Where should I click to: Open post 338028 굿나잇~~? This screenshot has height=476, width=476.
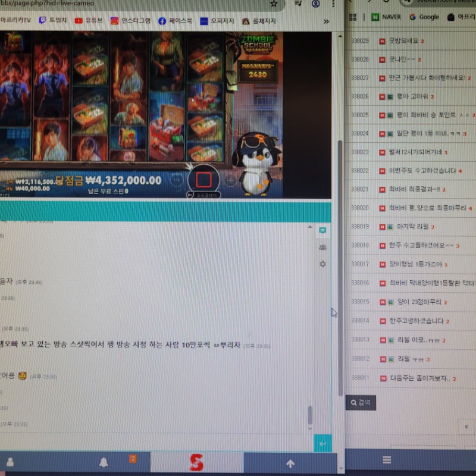pyautogui.click(x=402, y=59)
